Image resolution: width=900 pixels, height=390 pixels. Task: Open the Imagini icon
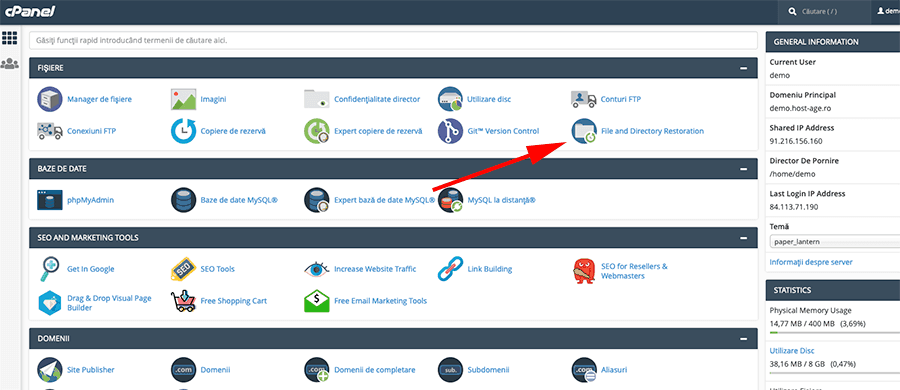[184, 99]
